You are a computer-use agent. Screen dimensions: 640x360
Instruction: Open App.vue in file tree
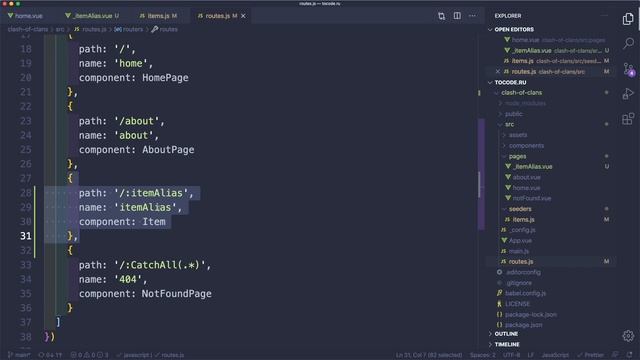click(520, 240)
